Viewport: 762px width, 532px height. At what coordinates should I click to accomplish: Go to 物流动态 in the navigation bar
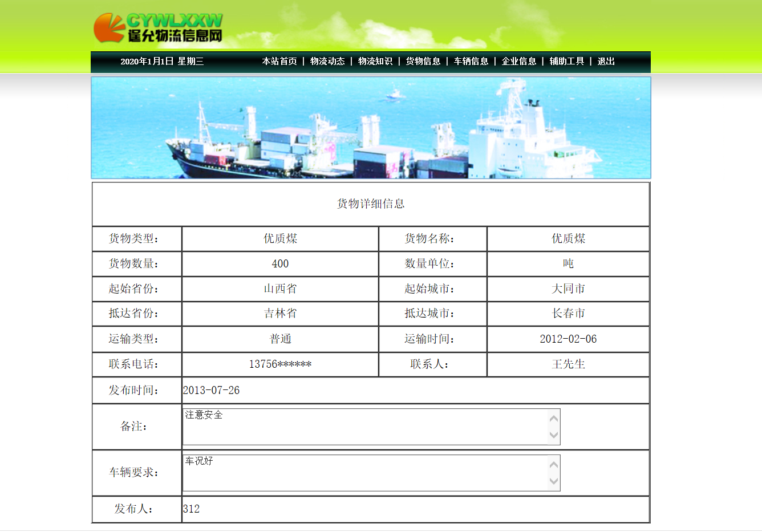click(x=327, y=61)
